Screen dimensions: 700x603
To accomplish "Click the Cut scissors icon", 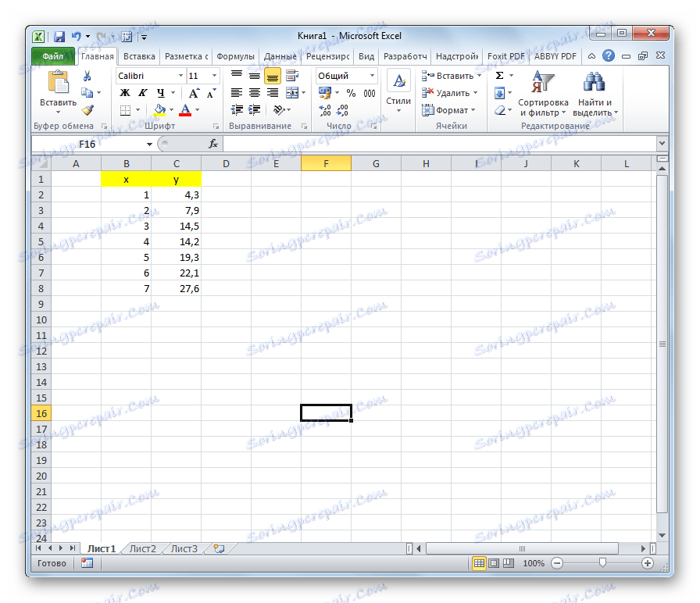I will [87, 76].
